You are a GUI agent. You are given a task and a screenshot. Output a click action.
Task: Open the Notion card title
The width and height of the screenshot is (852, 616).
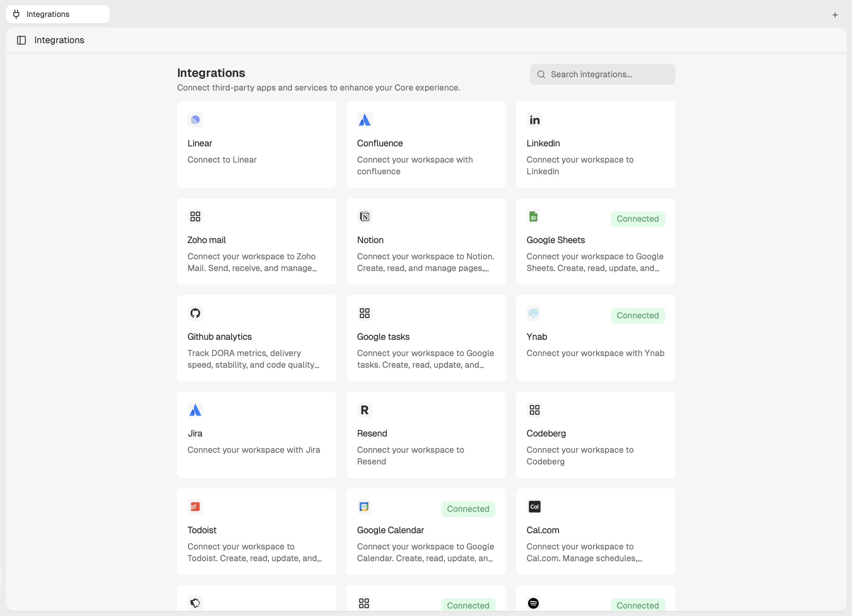pos(371,240)
